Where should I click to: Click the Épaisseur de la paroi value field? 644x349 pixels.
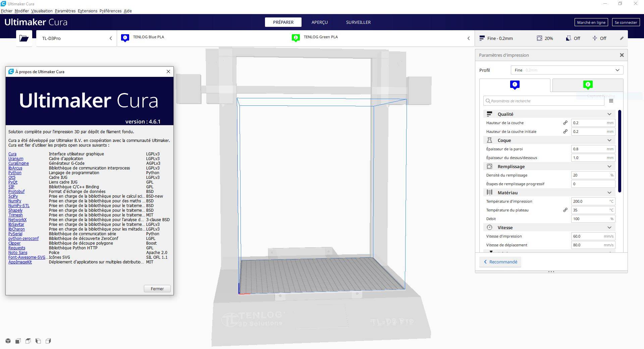(x=593, y=149)
